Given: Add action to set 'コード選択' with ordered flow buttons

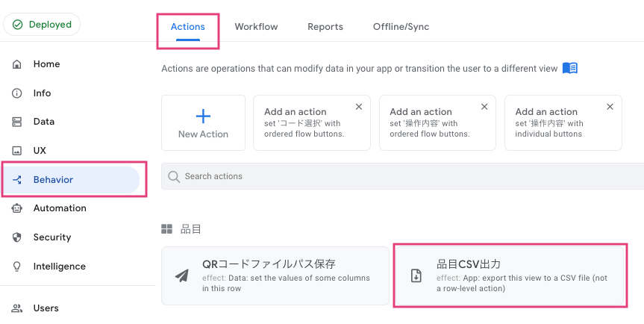Looking at the screenshot, I should 312,122.
